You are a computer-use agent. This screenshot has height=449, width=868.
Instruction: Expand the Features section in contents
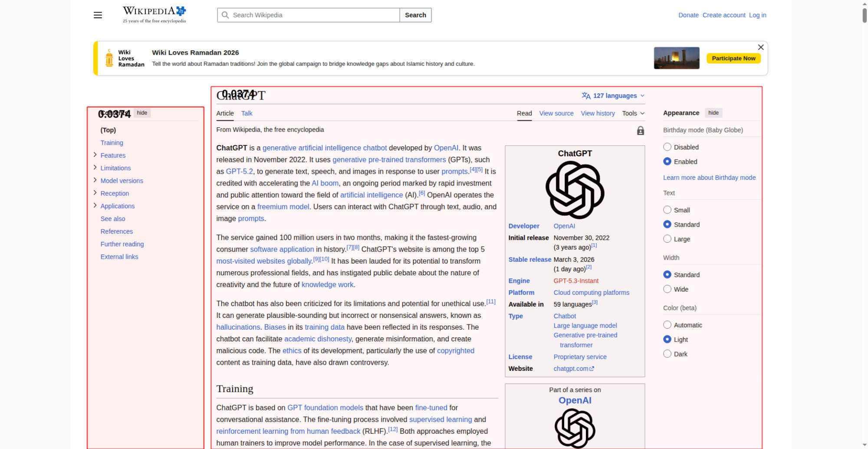(95, 155)
